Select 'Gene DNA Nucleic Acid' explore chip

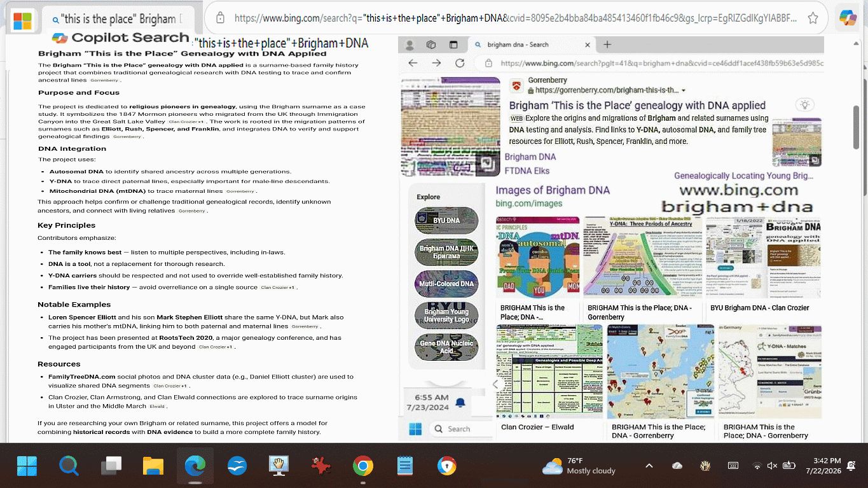446,347
